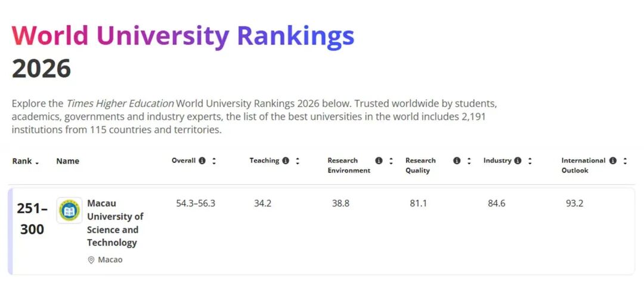Screen dimensions: 644x284
Task: Click the Macao location pin icon
Action: click(x=91, y=260)
